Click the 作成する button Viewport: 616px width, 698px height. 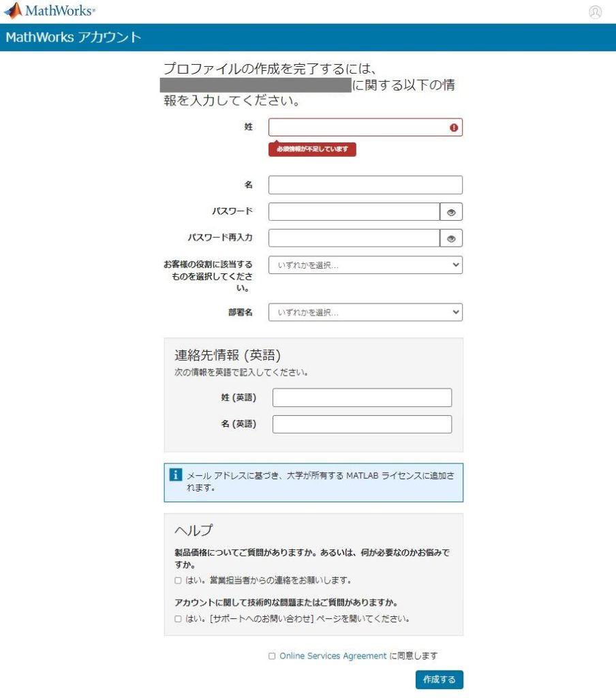pyautogui.click(x=440, y=680)
